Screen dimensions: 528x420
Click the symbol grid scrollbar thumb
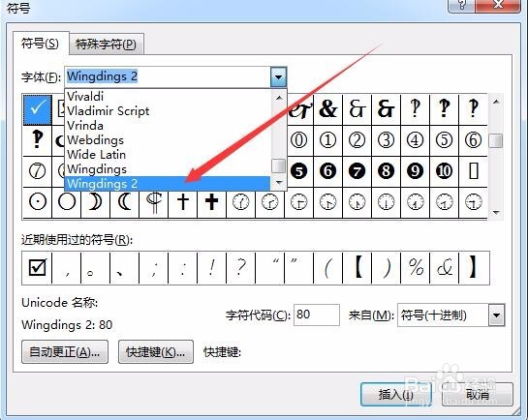[495, 140]
